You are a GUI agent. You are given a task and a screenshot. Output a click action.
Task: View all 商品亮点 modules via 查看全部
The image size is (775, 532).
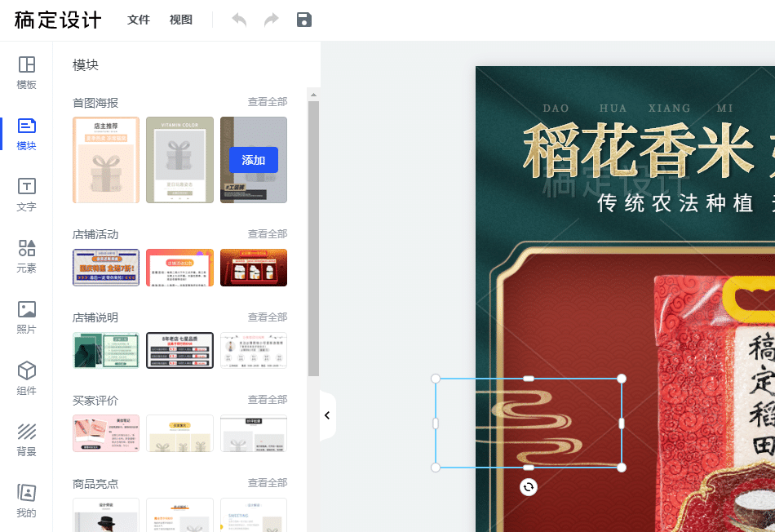[268, 482]
